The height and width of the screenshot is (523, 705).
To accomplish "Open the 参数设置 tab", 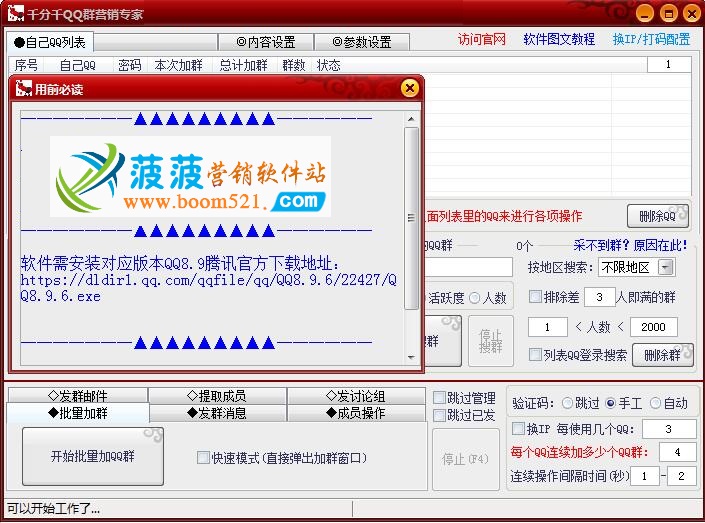I will point(362,42).
